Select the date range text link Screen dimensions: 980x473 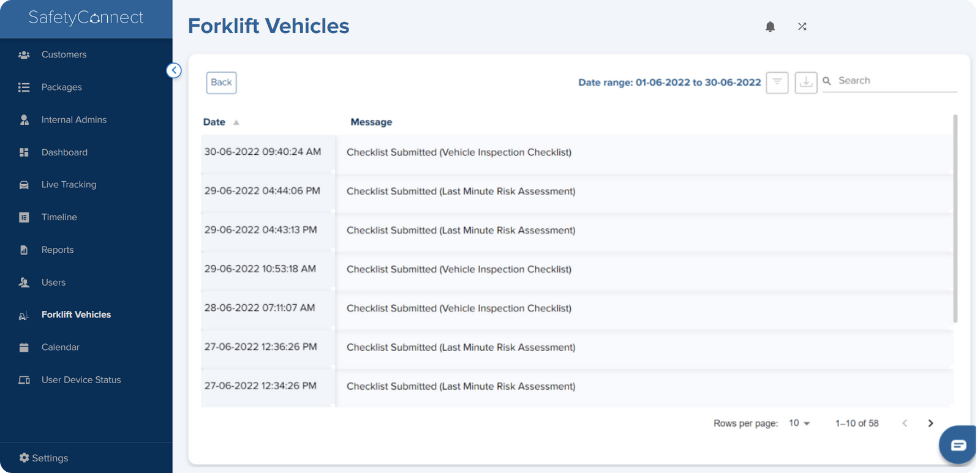click(x=669, y=83)
